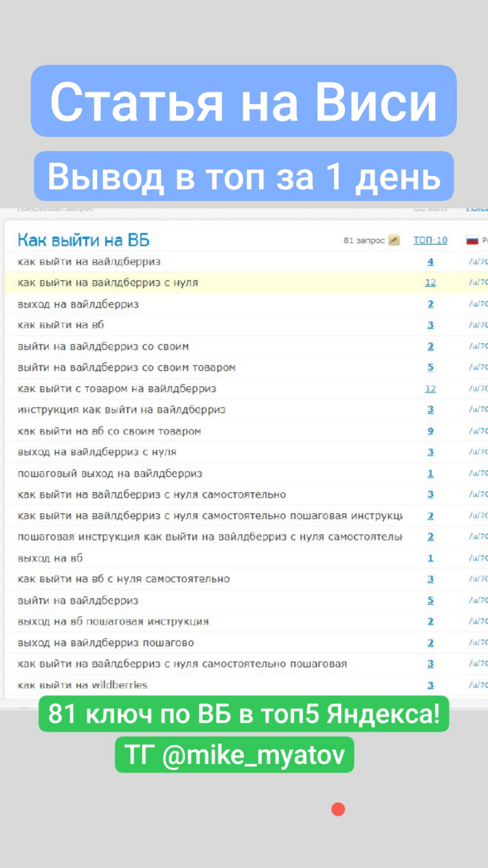Select query "как выйти с товаром на вайлдберриз"
Viewport: 488px width, 868px height.
point(117,389)
